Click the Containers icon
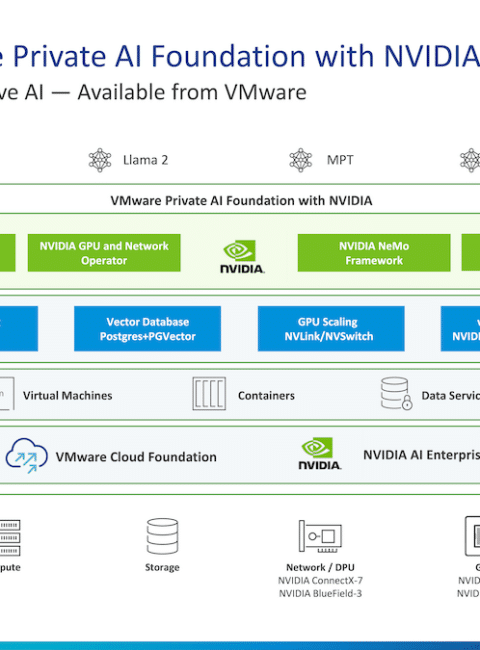The width and height of the screenshot is (480, 650). 209,393
